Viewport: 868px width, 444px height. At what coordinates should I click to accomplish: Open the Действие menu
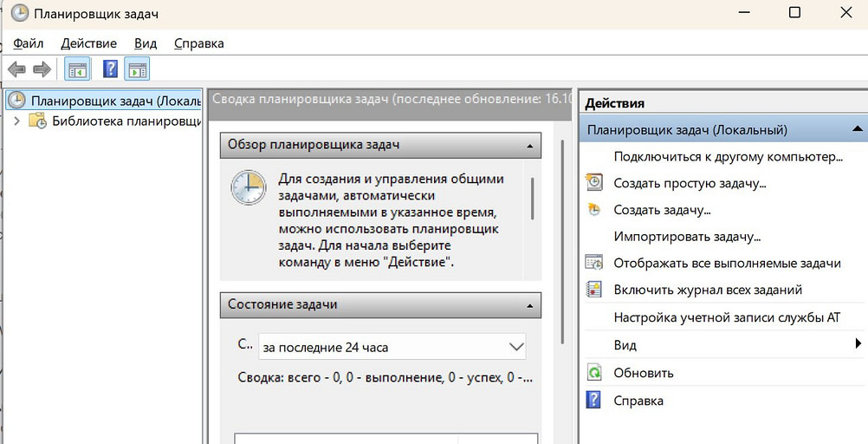89,43
